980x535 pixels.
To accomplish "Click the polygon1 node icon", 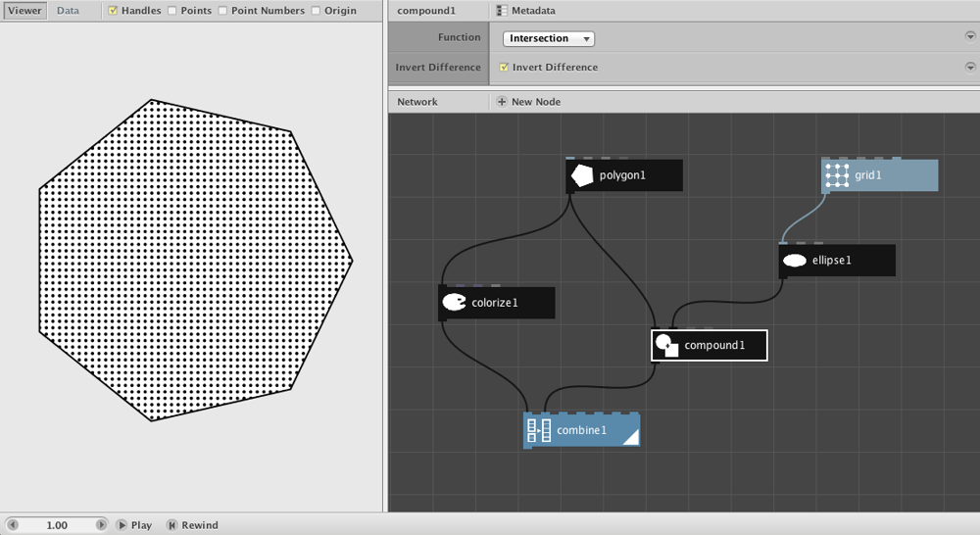I will (x=582, y=175).
